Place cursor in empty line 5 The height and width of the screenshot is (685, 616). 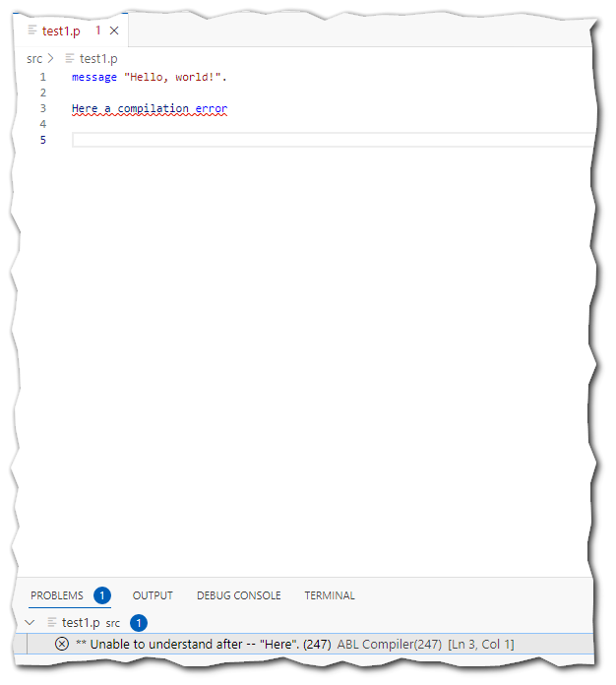click(295, 140)
